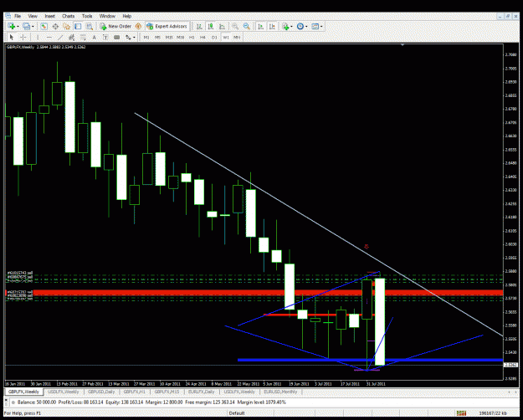Toggle chart auto scroll
The height and width of the screenshot is (420, 523).
pos(261,26)
